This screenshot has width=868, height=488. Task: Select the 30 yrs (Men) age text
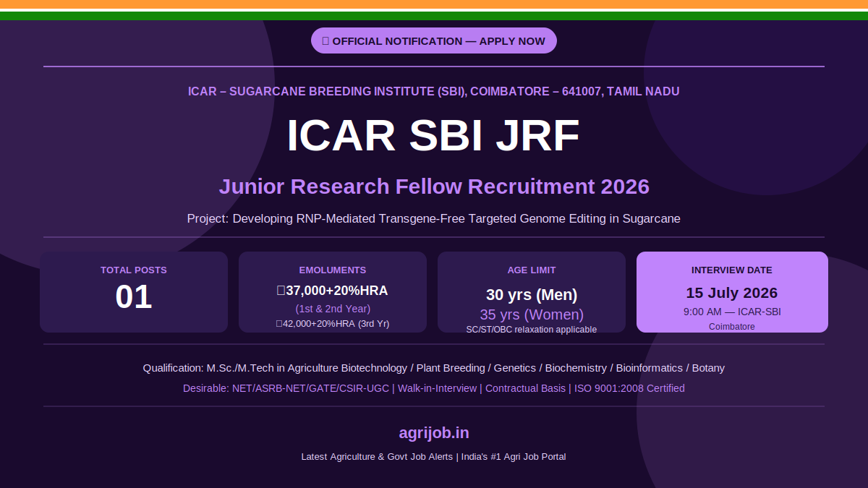532,295
